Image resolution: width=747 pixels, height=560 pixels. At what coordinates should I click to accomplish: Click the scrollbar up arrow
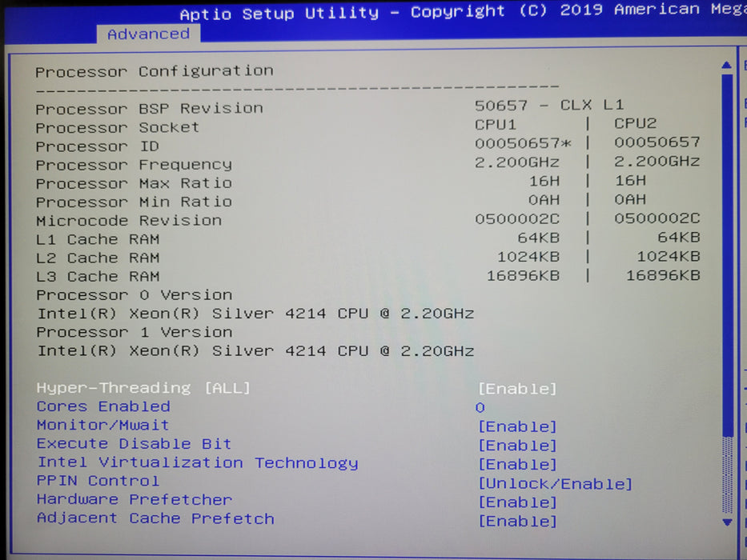tap(726, 65)
